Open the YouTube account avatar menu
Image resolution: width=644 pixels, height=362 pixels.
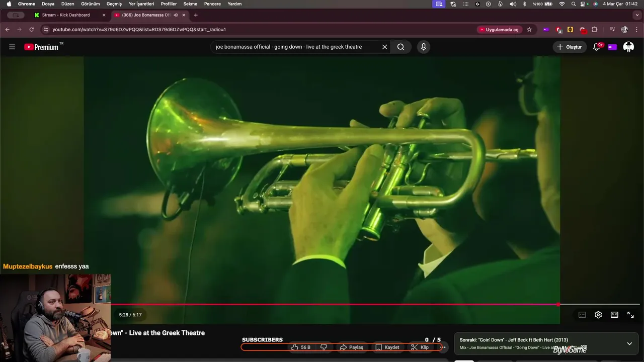(628, 47)
